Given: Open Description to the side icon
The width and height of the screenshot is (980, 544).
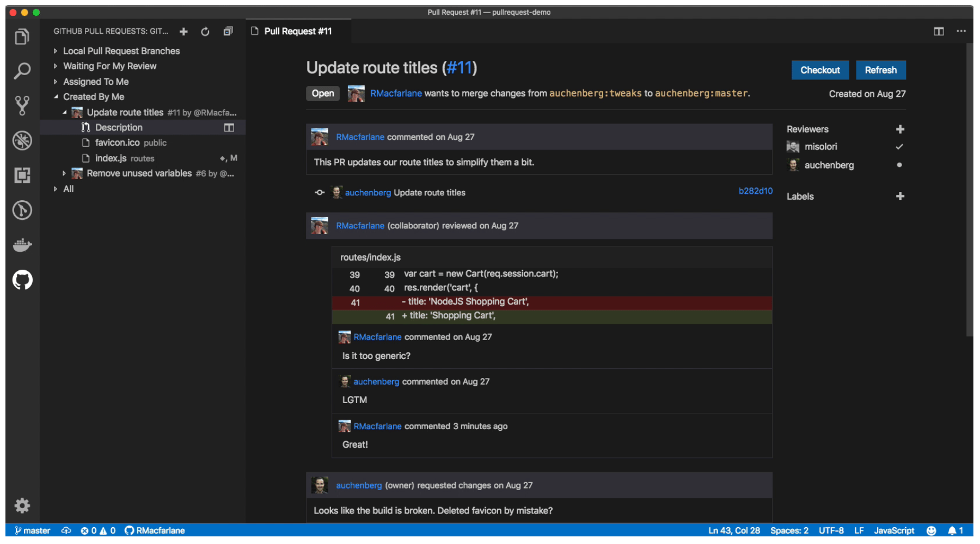Looking at the screenshot, I should pos(229,127).
